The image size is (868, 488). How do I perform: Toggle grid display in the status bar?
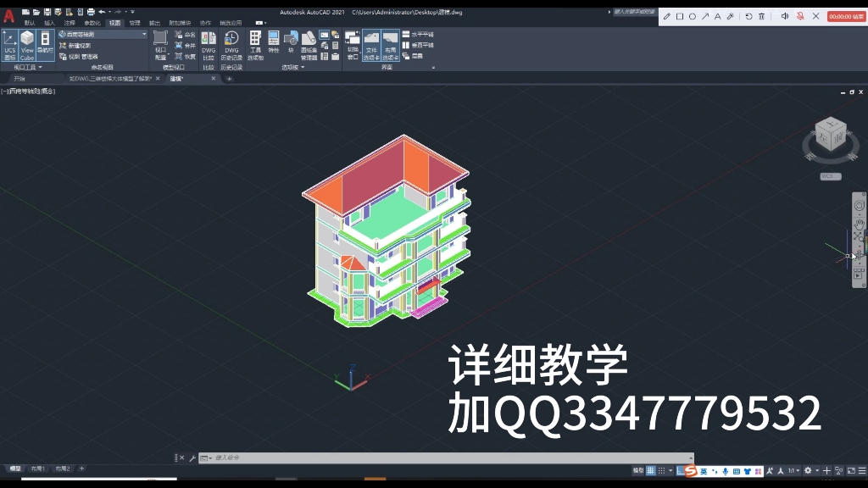[649, 470]
